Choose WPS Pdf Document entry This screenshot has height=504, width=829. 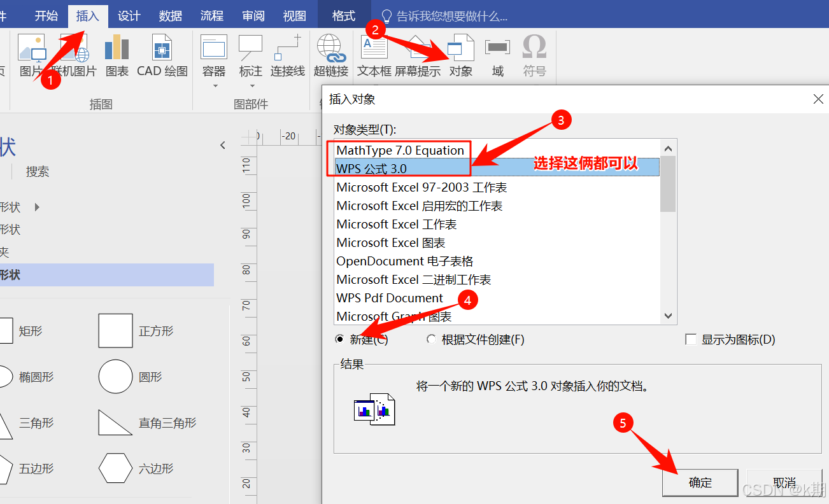coord(497,298)
